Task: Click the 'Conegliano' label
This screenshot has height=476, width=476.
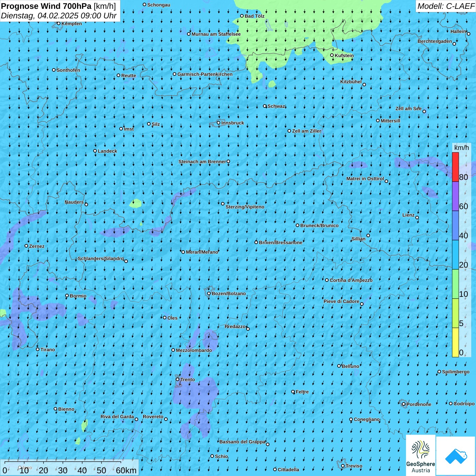Action: (x=367, y=419)
